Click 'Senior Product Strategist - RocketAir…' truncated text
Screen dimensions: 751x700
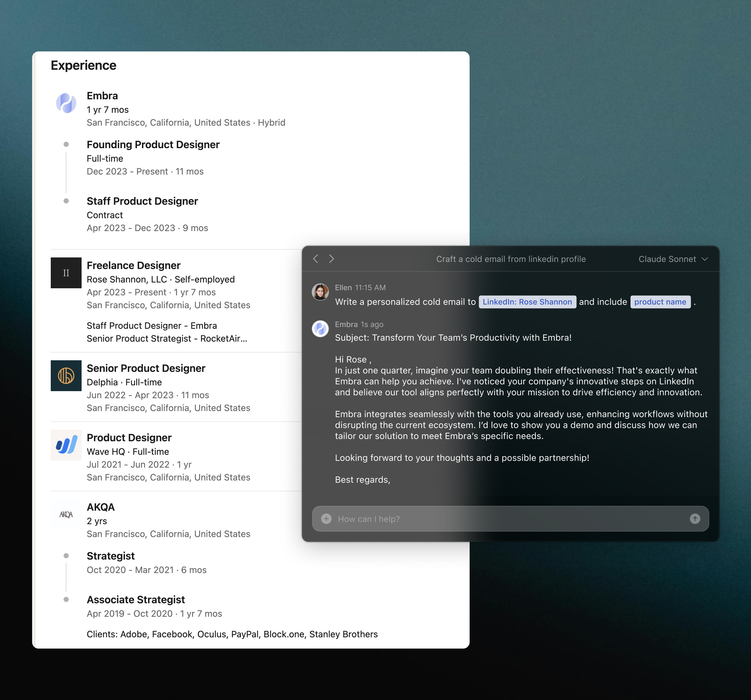pos(167,339)
